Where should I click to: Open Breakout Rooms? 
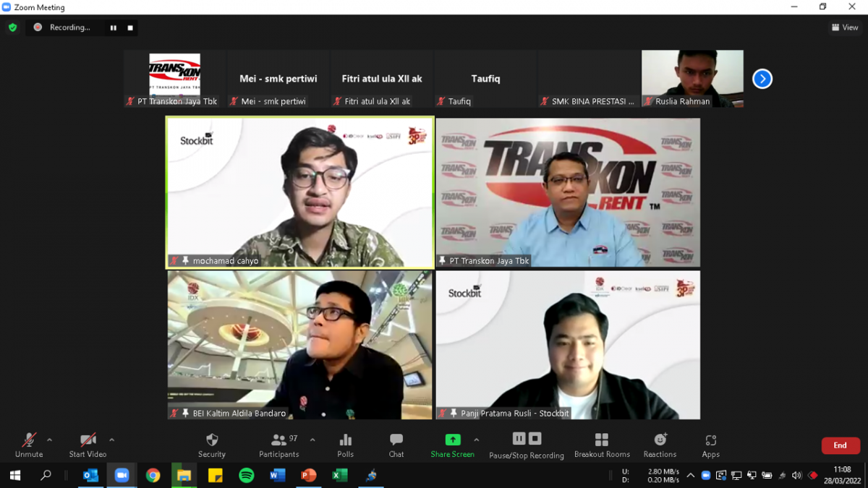point(602,445)
